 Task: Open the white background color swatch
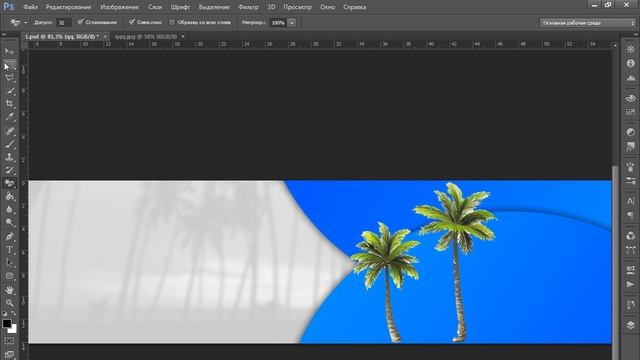click(x=13, y=329)
